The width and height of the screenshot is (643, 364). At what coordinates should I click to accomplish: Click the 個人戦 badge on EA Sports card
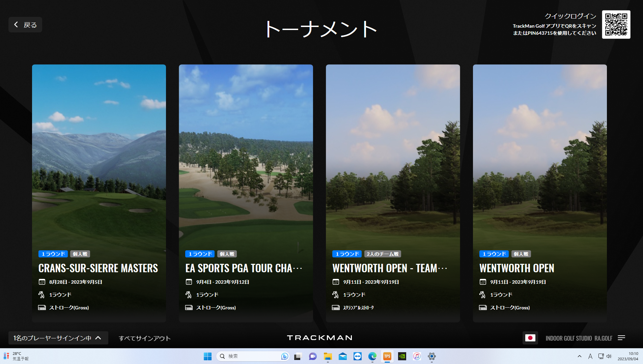227,254
